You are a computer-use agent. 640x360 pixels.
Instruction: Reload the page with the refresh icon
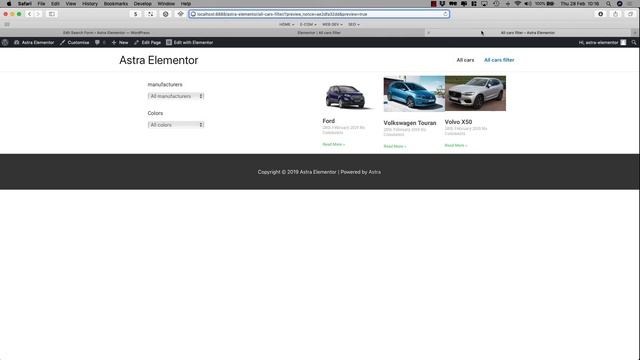(x=445, y=14)
